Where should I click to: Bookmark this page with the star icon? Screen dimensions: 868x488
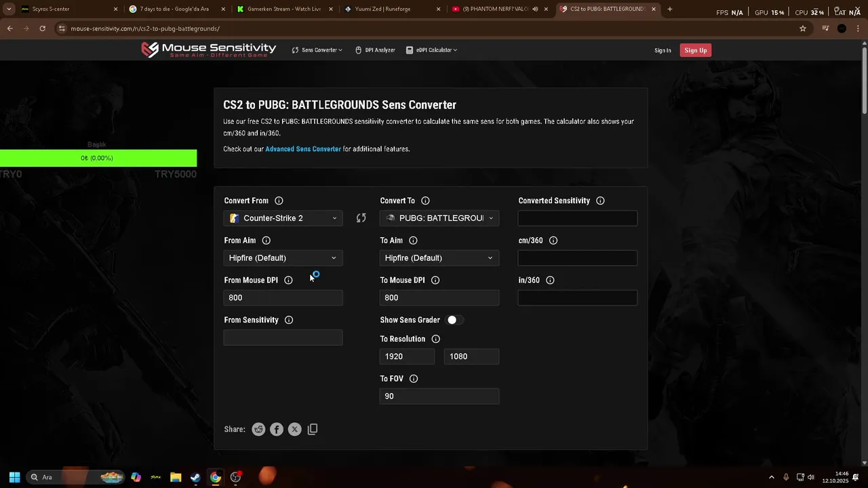(803, 28)
